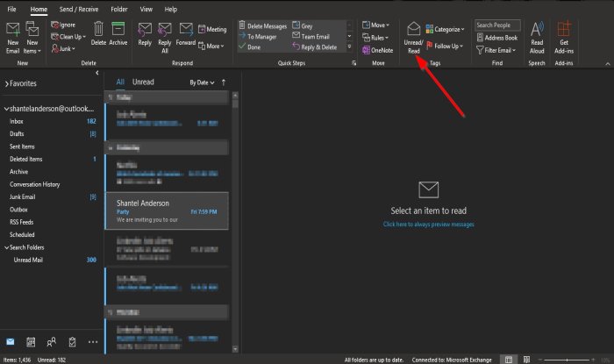
Task: Switch to reading view in status bar
Action: [526, 360]
